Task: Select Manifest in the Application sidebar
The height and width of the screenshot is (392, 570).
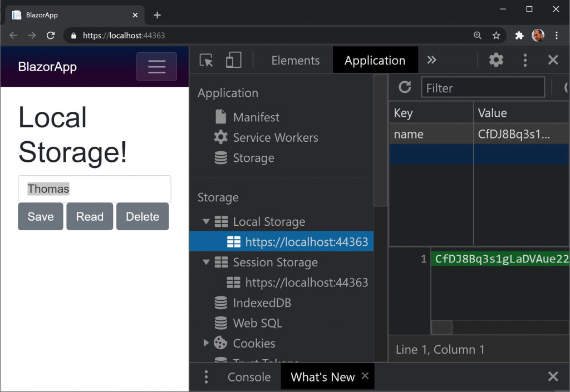Action: [256, 117]
